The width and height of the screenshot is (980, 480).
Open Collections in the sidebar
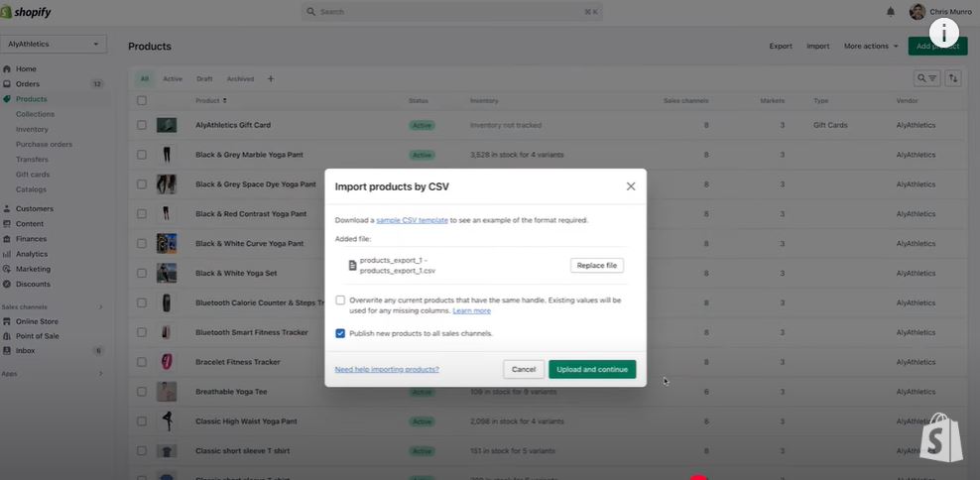click(35, 114)
